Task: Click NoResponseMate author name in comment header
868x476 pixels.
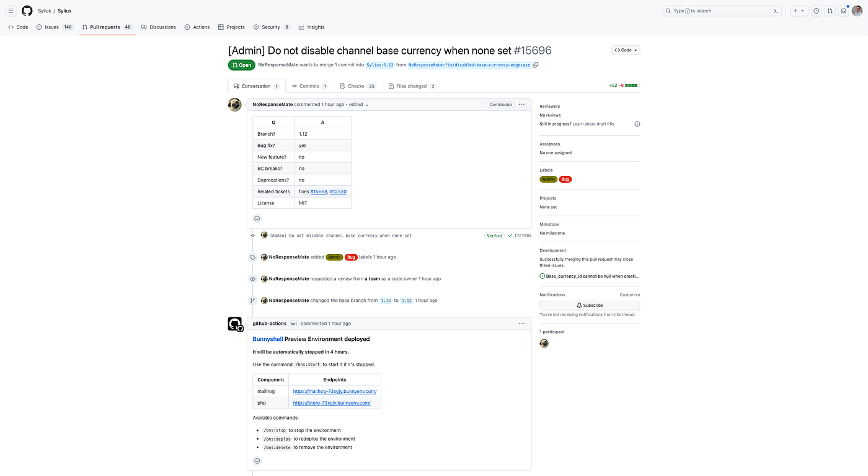Action: point(272,105)
